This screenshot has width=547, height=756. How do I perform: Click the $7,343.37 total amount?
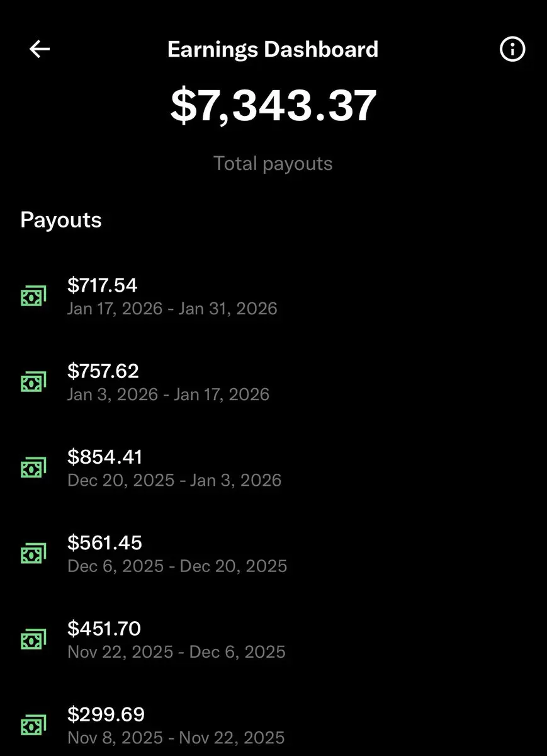click(274, 106)
